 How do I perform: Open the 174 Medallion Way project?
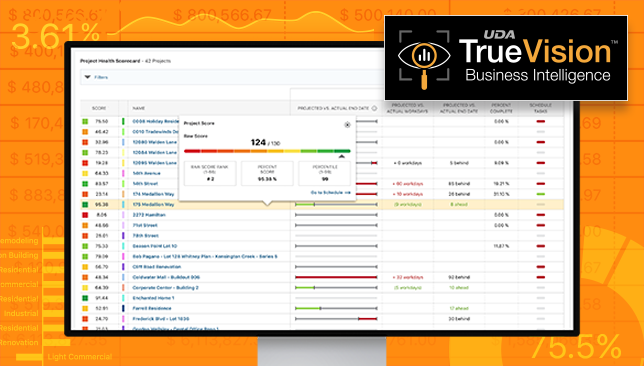pos(153,194)
